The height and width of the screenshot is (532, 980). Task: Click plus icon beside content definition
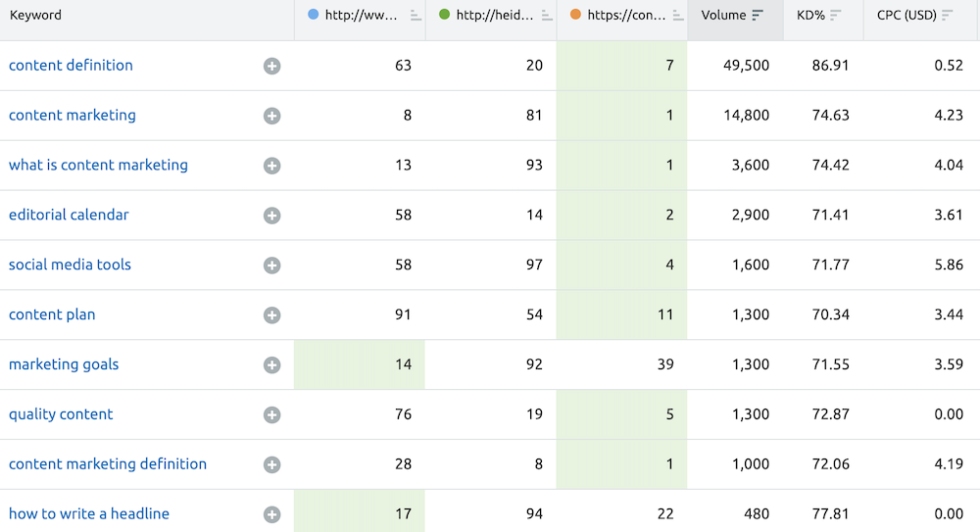coord(271,66)
